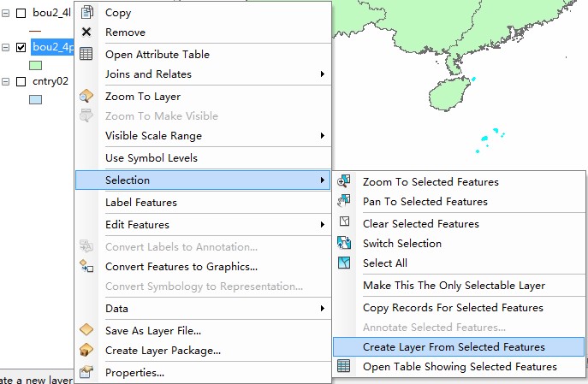Choose Convert Features to Graphics entry
This screenshot has width=588, height=384.
[x=203, y=266]
